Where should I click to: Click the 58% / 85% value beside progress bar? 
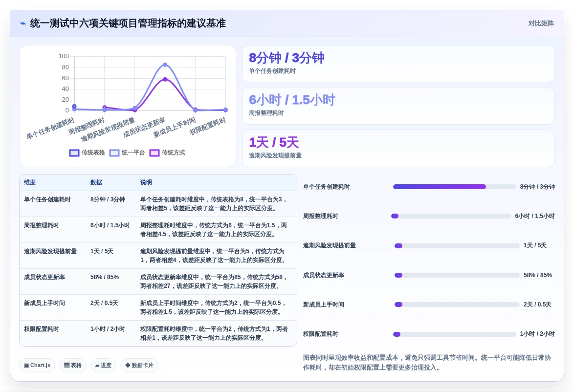point(538,275)
